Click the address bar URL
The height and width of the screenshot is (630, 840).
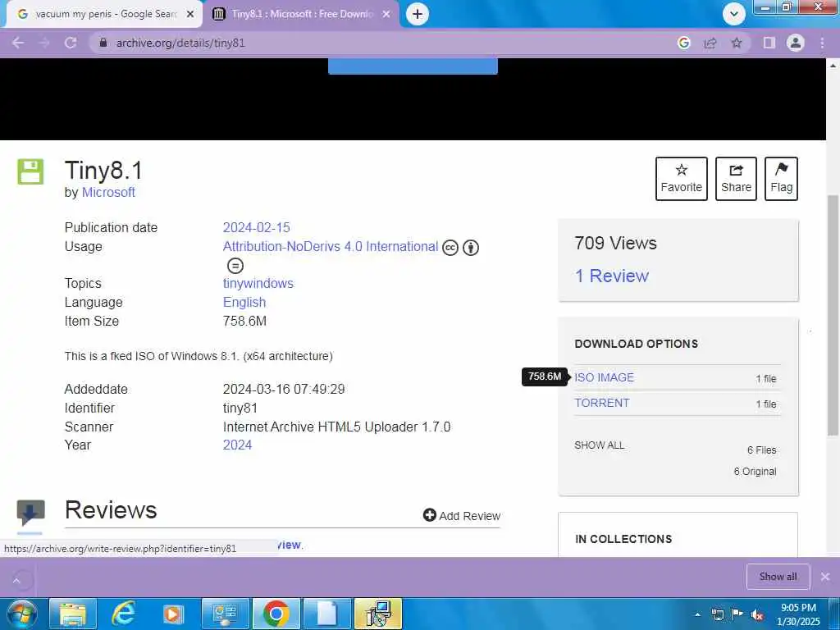(x=180, y=43)
